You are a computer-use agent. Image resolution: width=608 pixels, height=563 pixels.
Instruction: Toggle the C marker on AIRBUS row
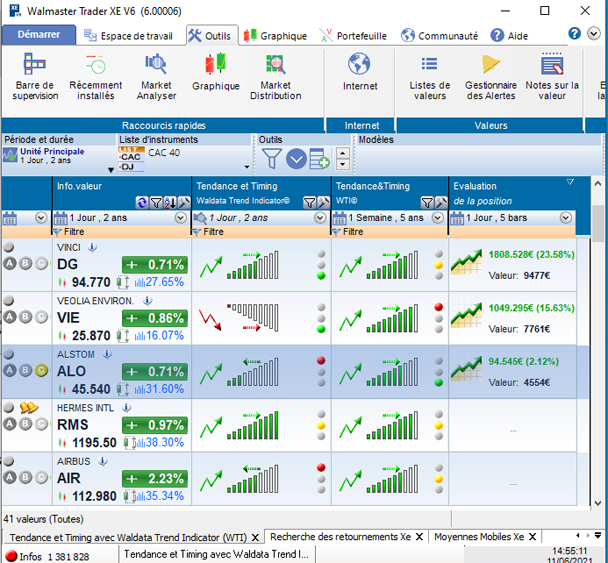41,478
